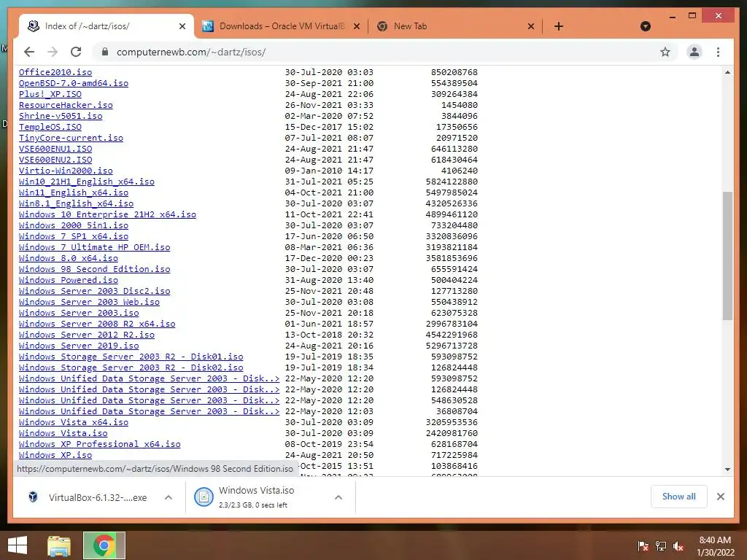Open Windows 8.0 x64.iso link
Image resolution: width=747 pixels, height=560 pixels.
pyautogui.click(x=68, y=259)
